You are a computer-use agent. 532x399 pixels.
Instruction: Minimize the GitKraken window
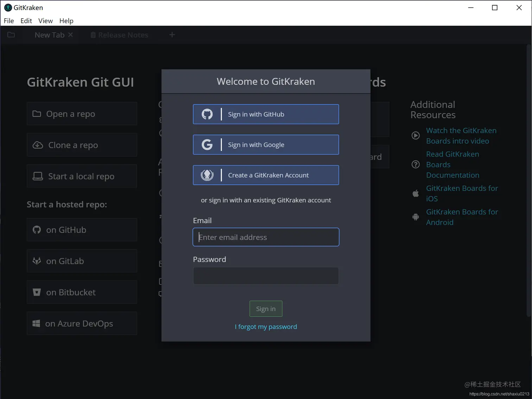[471, 7]
